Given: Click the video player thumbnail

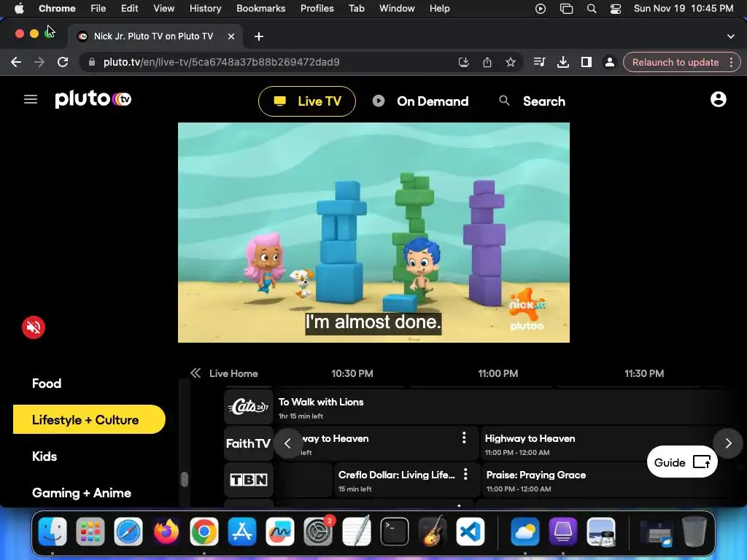Looking at the screenshot, I should pyautogui.click(x=373, y=233).
